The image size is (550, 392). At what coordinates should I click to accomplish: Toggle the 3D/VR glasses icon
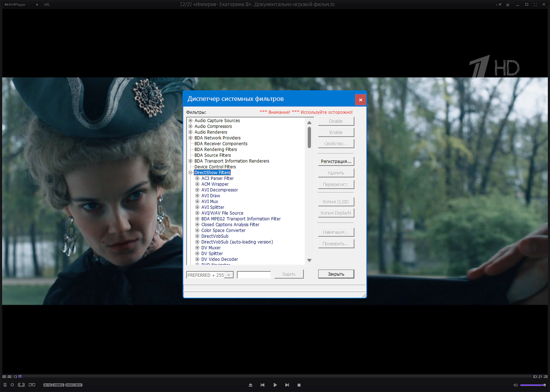pyautogui.click(x=32, y=385)
